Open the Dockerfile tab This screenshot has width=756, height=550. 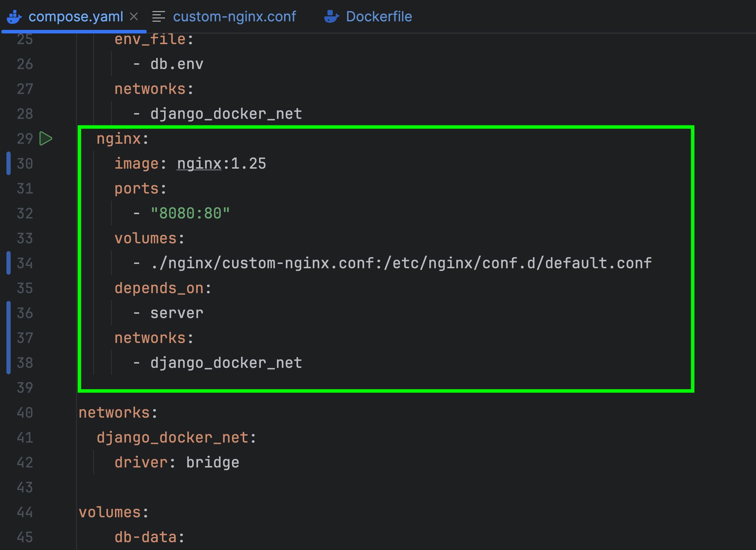tap(379, 17)
